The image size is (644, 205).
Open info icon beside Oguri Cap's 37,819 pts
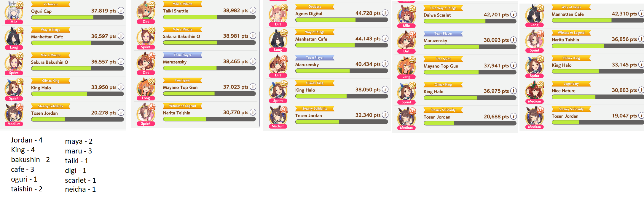coord(121,11)
